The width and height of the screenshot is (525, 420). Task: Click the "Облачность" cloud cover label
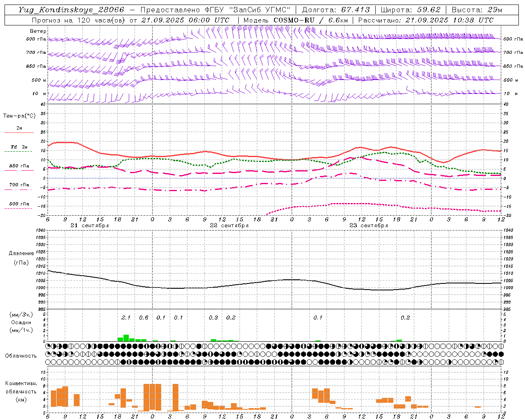pyautogui.click(x=21, y=356)
